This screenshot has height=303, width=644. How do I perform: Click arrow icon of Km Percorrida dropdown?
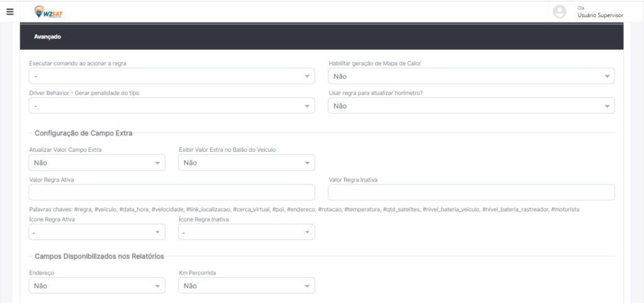point(307,287)
